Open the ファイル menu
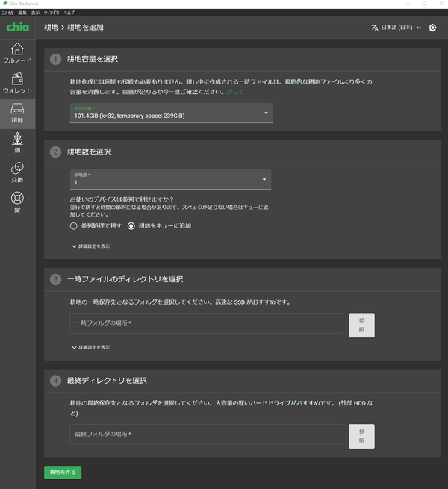The image size is (448, 489). coord(7,13)
